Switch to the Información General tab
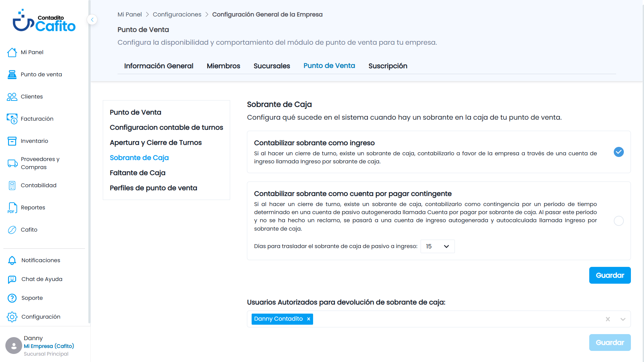 159,66
